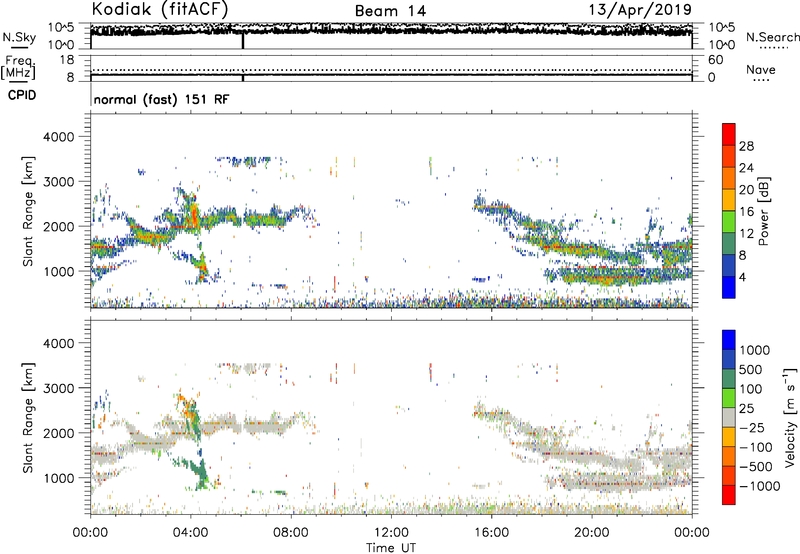Screen dimensions: 800x554
Task: Click the "Velocity [m s⁻¹]" color bar title
Action: click(x=790, y=417)
